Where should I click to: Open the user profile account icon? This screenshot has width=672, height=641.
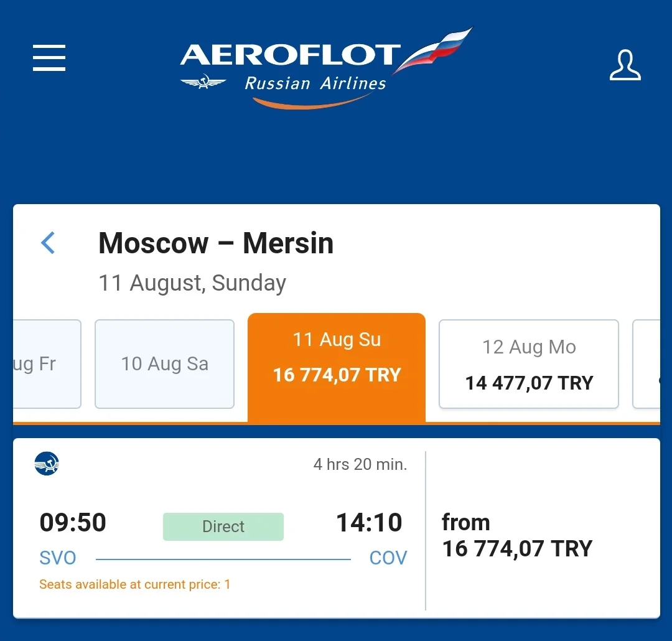click(625, 65)
